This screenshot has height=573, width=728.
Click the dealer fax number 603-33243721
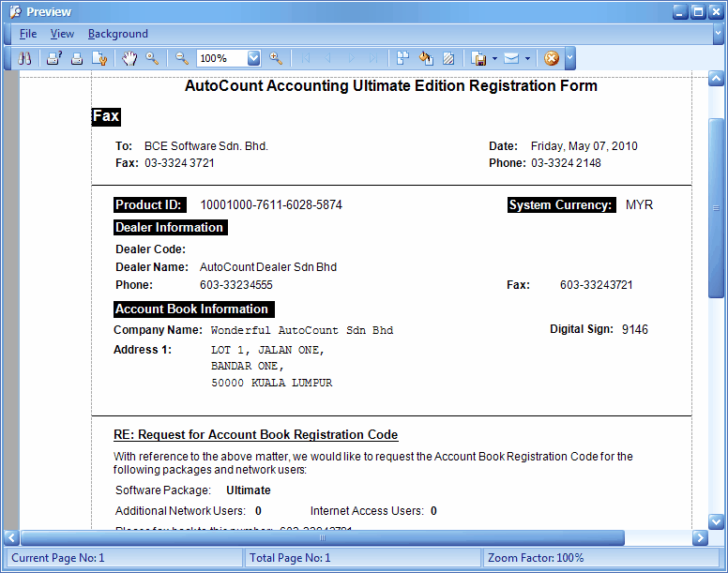coord(596,285)
